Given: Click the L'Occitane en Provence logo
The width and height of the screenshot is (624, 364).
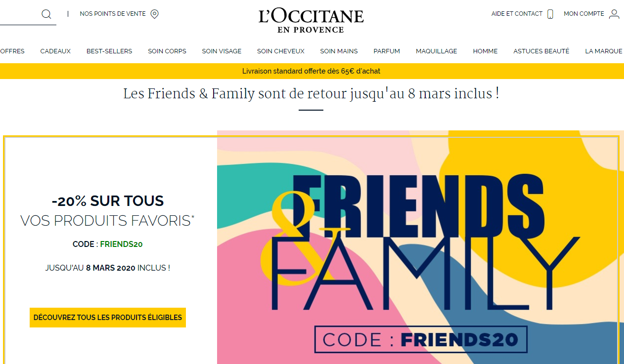Looking at the screenshot, I should point(311,21).
